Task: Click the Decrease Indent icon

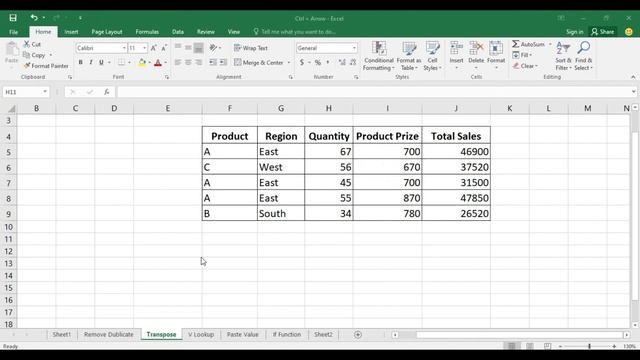Action: pyautogui.click(x=213, y=62)
